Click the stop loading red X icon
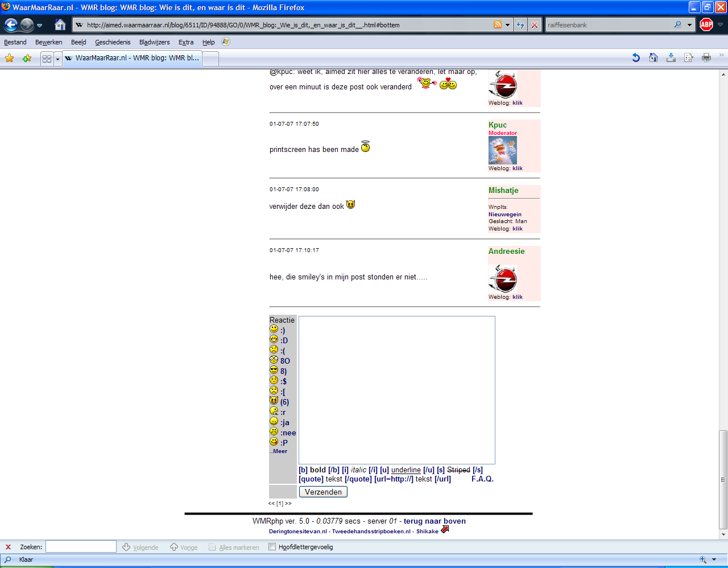This screenshot has height=568, width=728. (535, 25)
